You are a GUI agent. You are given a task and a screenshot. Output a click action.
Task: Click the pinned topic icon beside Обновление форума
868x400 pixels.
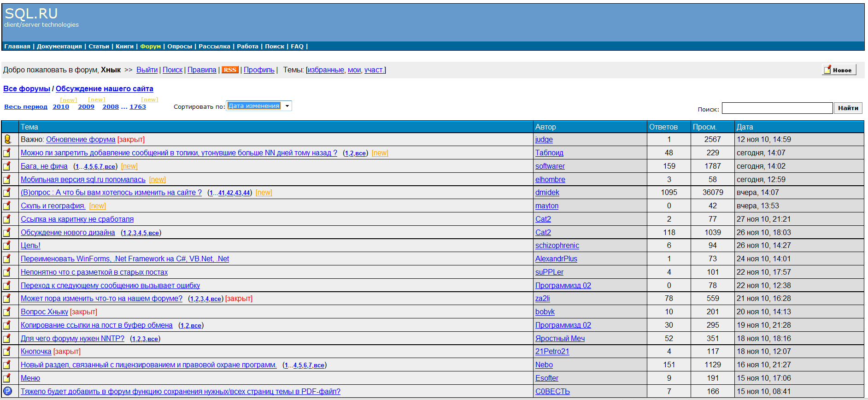[7, 139]
